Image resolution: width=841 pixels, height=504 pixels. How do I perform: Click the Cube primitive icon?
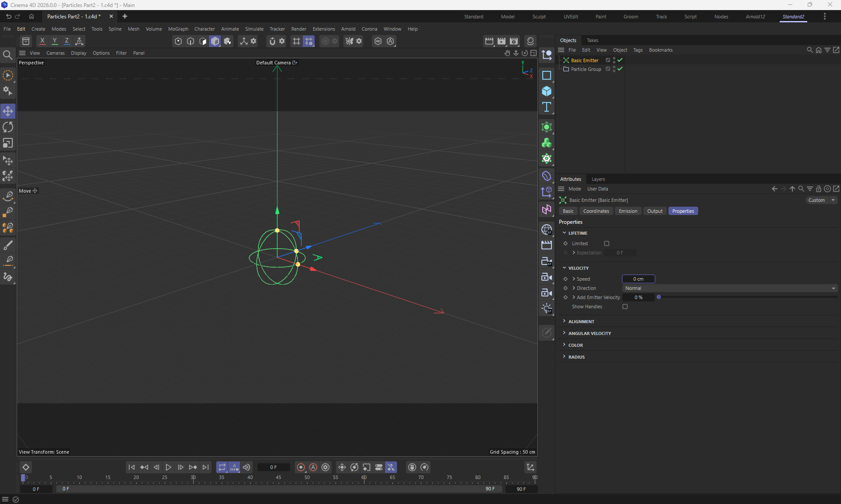(546, 91)
